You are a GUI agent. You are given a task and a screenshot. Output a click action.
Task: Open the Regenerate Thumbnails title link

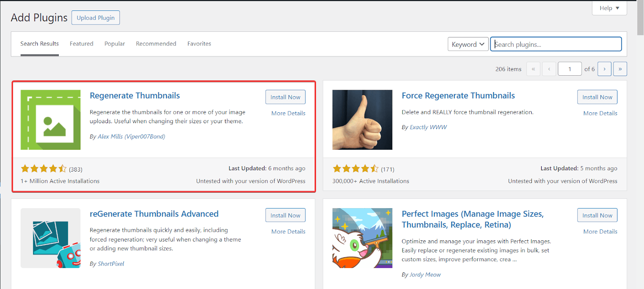[135, 95]
